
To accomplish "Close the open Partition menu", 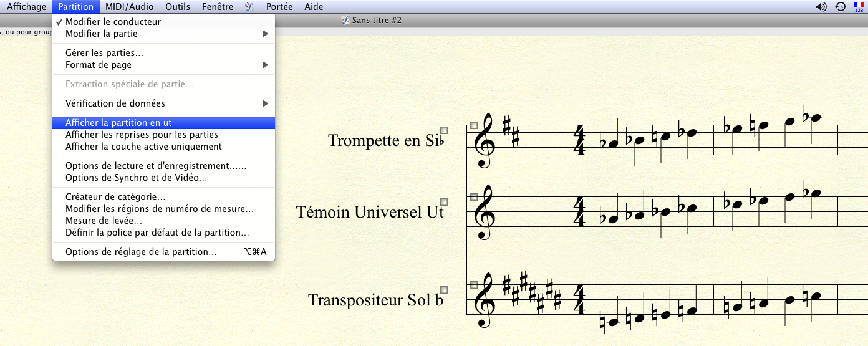I will [x=75, y=7].
